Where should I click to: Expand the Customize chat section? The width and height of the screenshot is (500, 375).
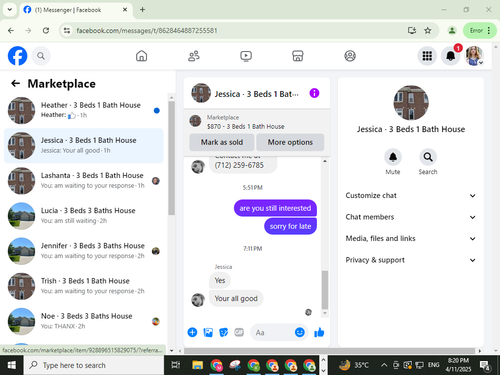(410, 195)
